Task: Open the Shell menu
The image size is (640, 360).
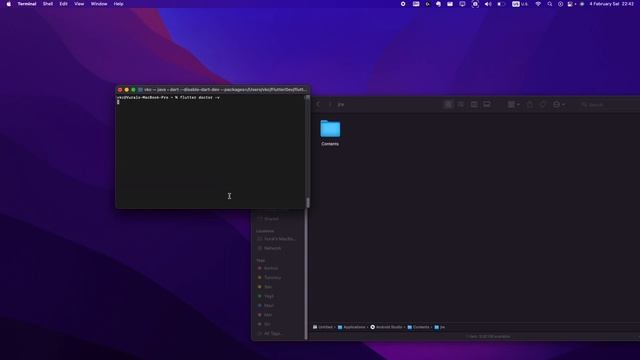Action: pyautogui.click(x=48, y=4)
